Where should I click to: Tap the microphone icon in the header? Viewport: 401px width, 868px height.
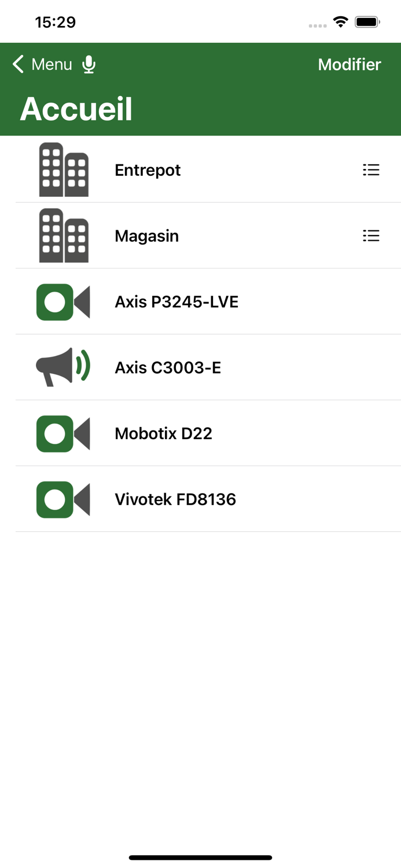pyautogui.click(x=89, y=65)
